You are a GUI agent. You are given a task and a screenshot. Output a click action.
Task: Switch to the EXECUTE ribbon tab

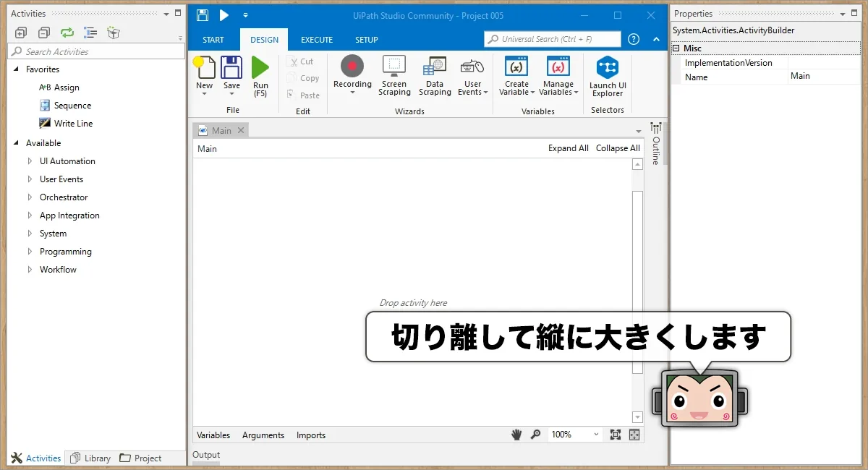pyautogui.click(x=317, y=40)
